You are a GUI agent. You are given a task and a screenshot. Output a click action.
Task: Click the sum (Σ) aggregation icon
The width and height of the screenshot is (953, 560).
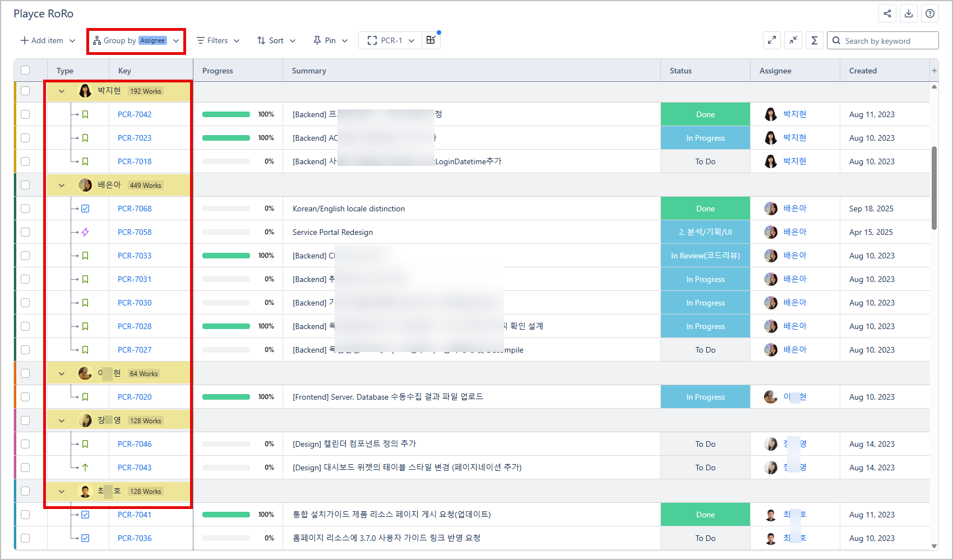click(x=815, y=40)
